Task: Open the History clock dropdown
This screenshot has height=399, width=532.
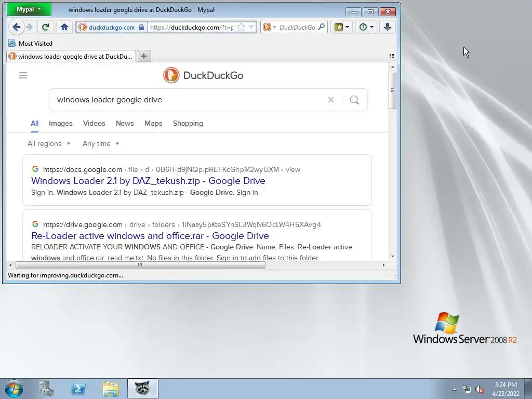Action: (x=366, y=27)
